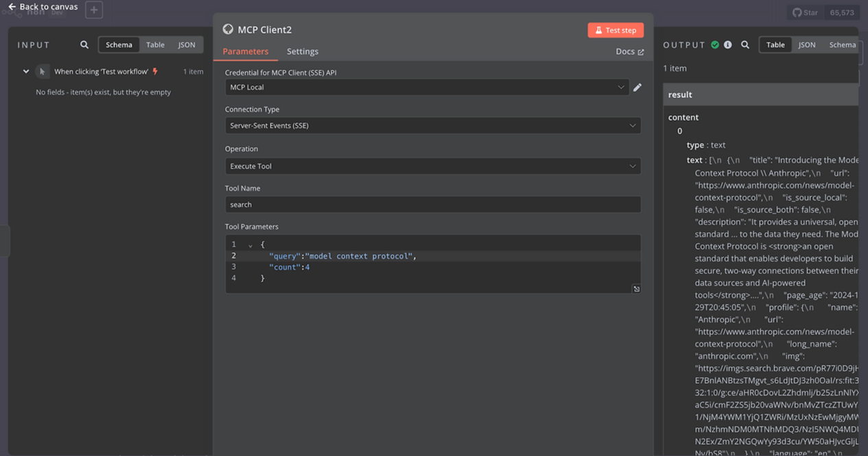Select the input Schema view
This screenshot has height=456, width=868.
119,45
